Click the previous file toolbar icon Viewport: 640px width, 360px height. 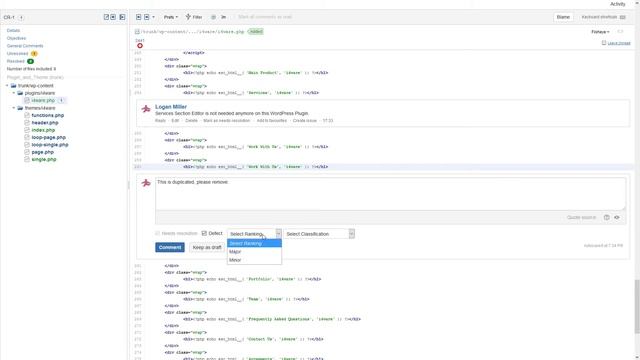[138, 17]
